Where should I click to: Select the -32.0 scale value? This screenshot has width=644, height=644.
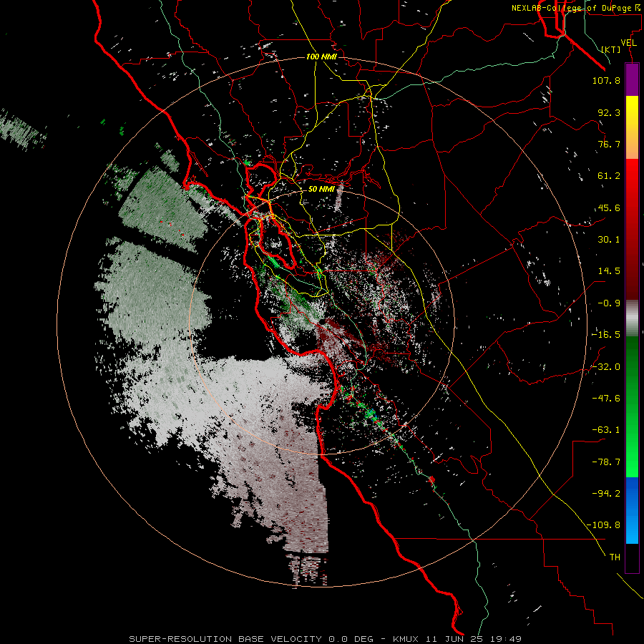point(606,367)
